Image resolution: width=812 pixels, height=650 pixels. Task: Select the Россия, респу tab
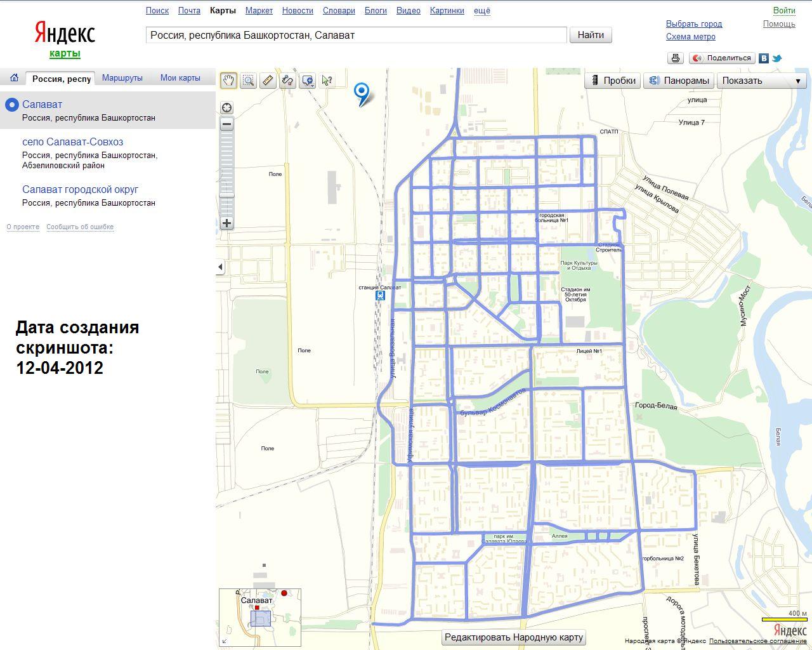tap(61, 79)
